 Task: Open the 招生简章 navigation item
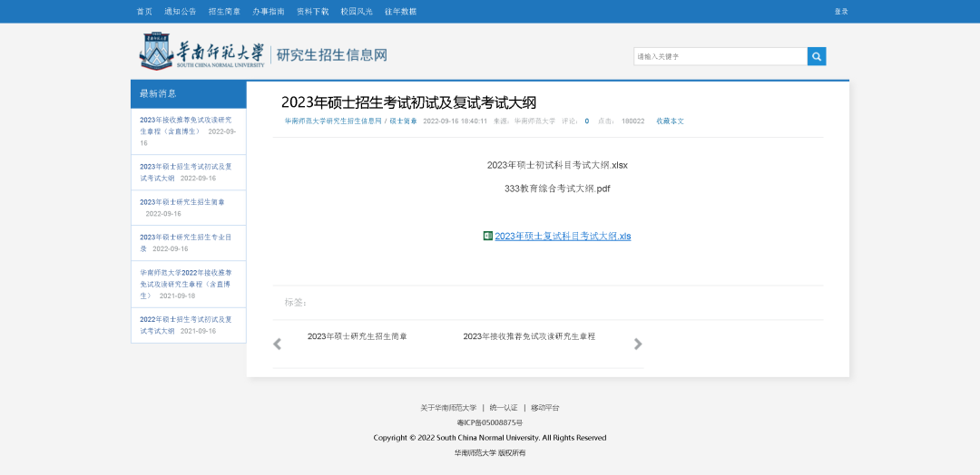pos(224,11)
